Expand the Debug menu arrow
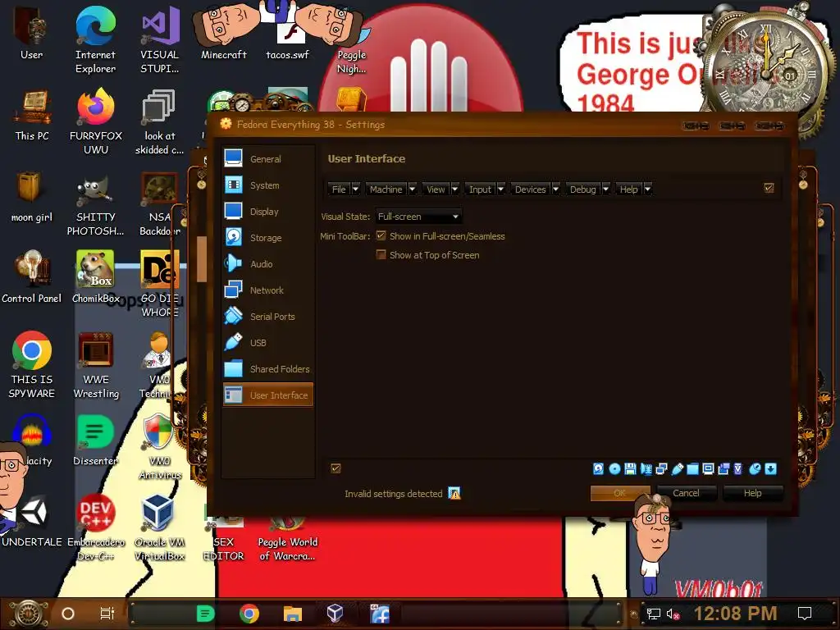This screenshot has width=840, height=630. click(x=606, y=189)
